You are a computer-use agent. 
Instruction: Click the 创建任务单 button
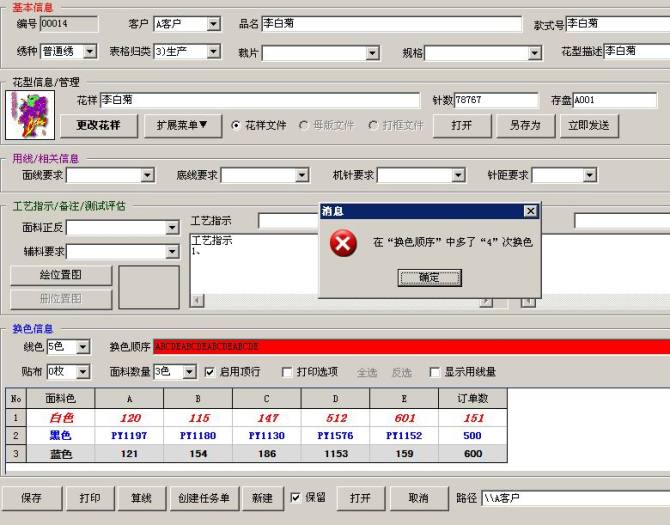pyautogui.click(x=204, y=498)
